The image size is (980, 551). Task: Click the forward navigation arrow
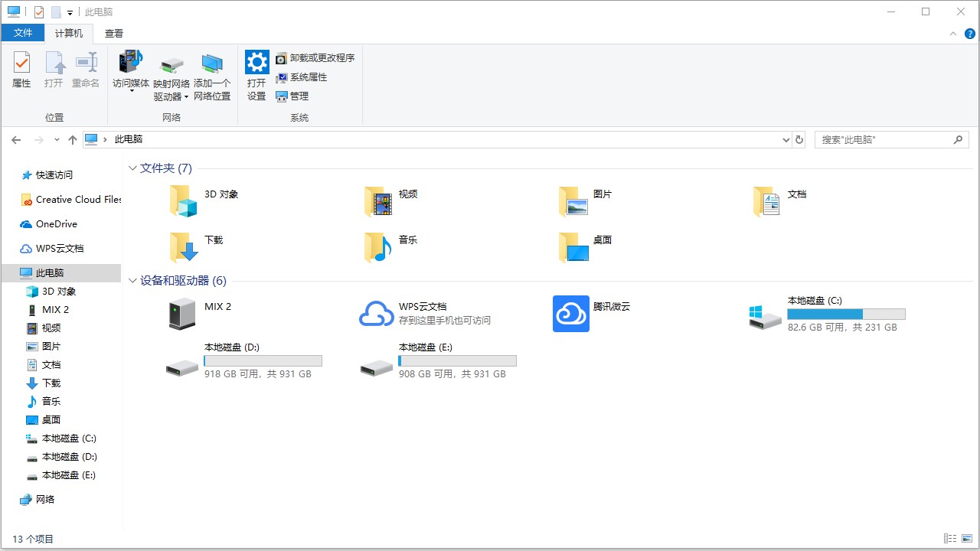pos(39,140)
